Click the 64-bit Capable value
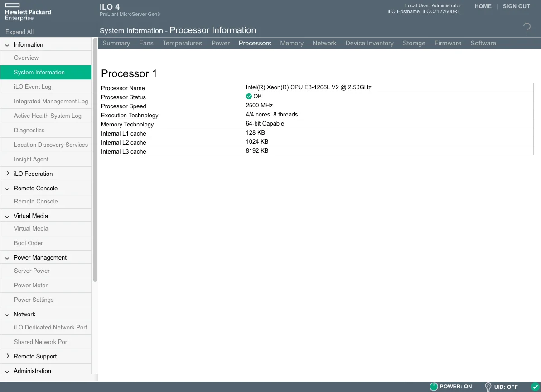Viewport: 541px width, 392px height. click(265, 124)
